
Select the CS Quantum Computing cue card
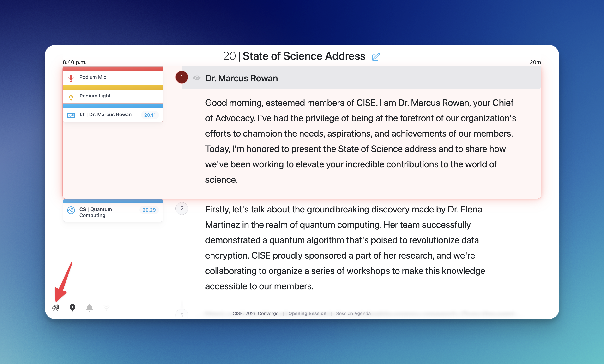point(108,212)
